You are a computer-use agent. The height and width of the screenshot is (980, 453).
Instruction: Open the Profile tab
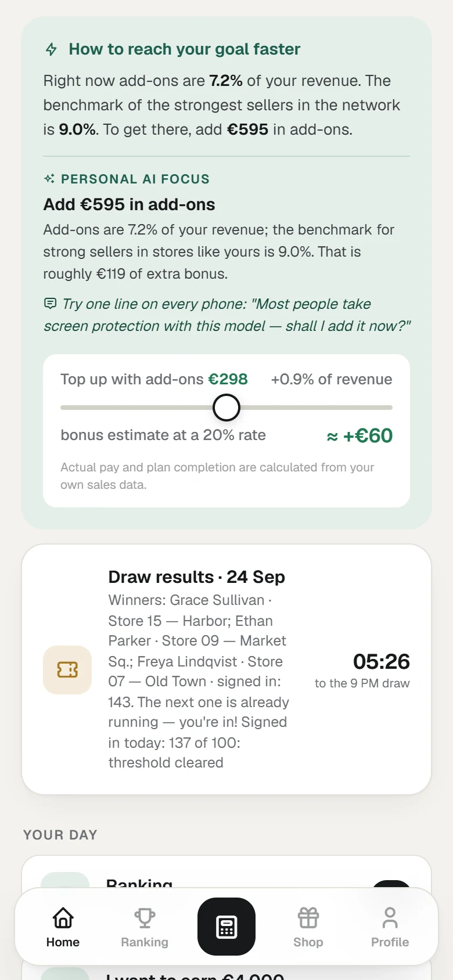(390, 927)
